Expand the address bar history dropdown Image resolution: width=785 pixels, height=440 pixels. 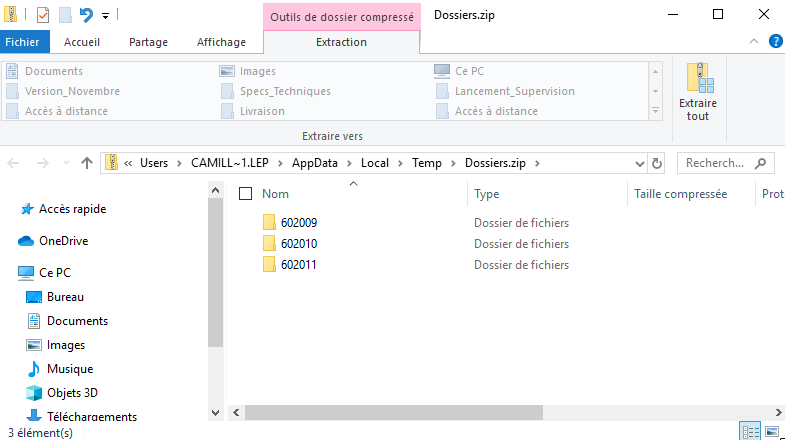tap(640, 163)
